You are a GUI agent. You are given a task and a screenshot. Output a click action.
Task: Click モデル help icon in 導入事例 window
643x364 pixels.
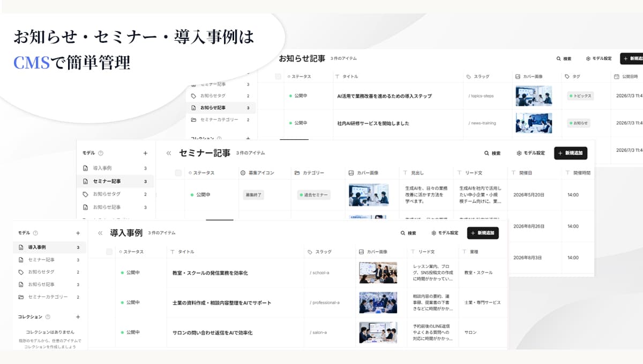(x=35, y=233)
